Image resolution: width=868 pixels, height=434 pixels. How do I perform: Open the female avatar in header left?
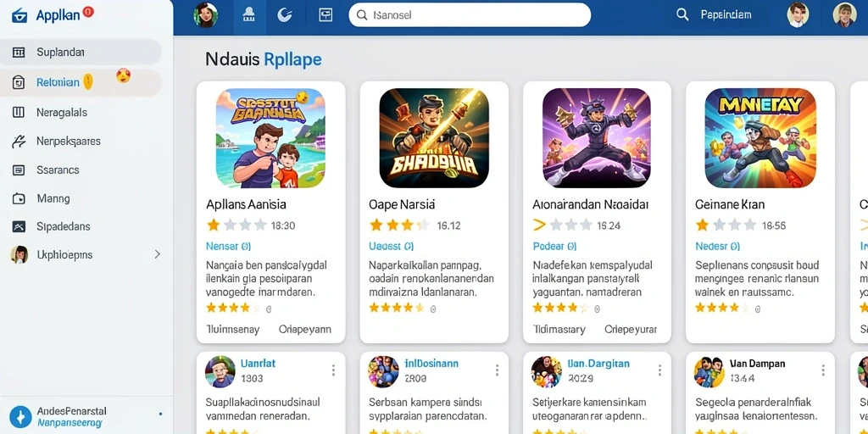(205, 15)
